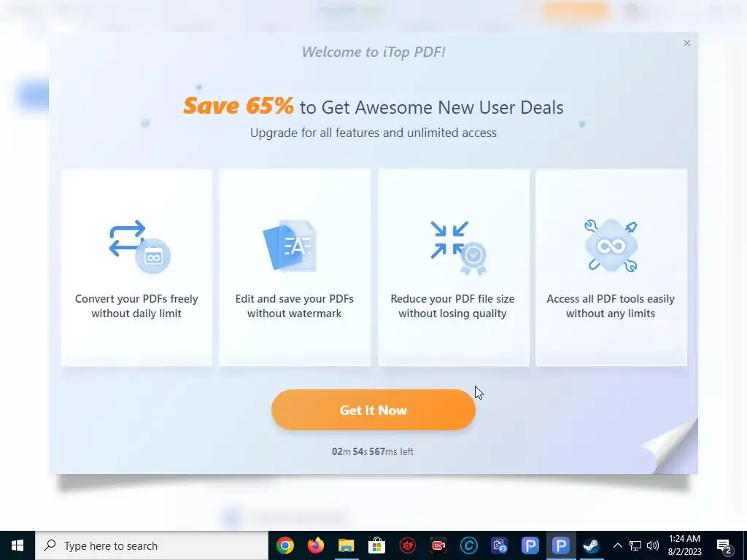Open File Explorer from the taskbar

click(x=347, y=545)
